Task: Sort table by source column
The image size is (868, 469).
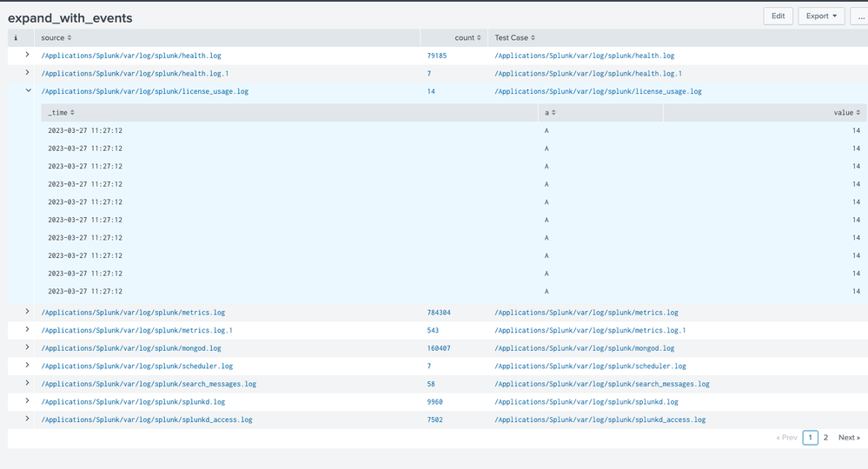Action: click(x=57, y=37)
